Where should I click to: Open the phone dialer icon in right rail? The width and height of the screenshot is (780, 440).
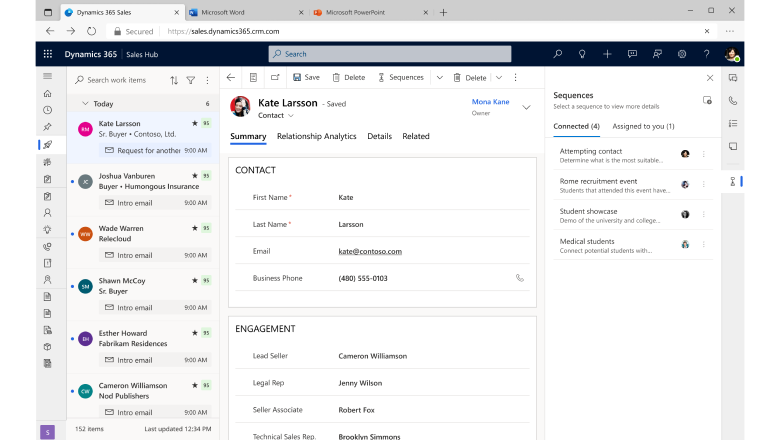(x=733, y=101)
